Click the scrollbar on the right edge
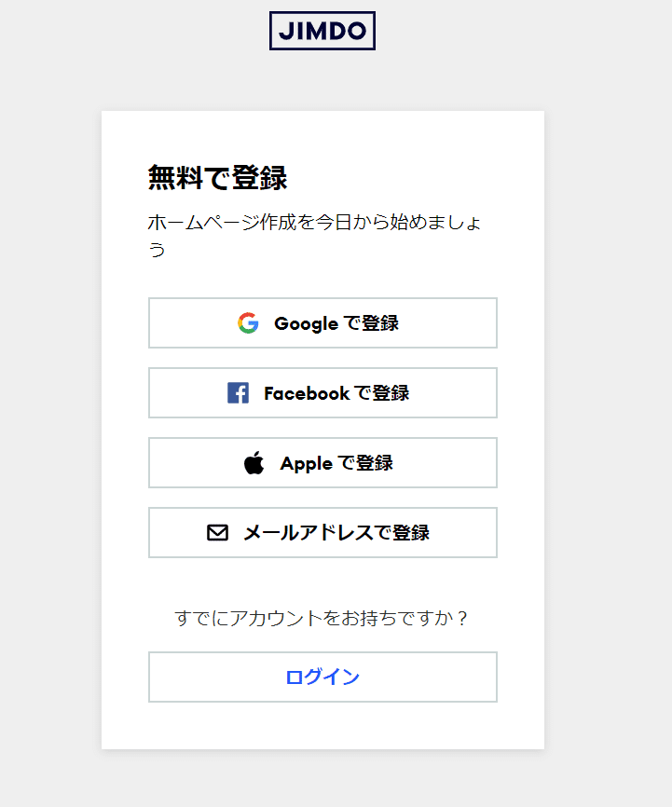The image size is (672, 807). tap(666, 401)
